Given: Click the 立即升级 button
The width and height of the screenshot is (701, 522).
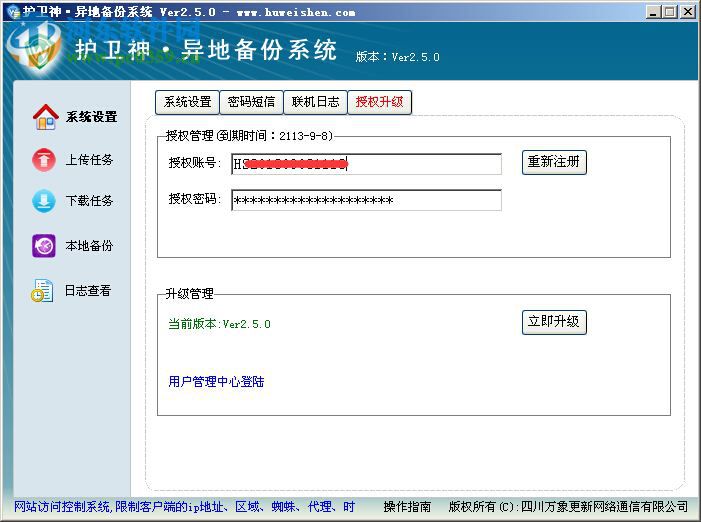Looking at the screenshot, I should point(554,322).
